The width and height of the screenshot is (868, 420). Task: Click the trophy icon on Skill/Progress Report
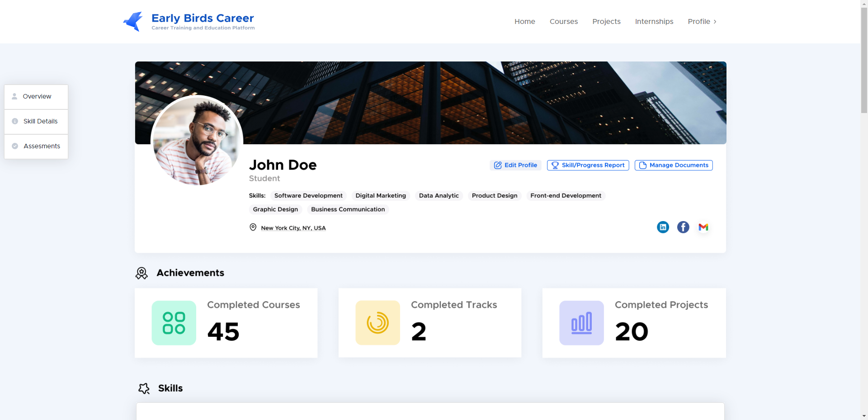[555, 165]
